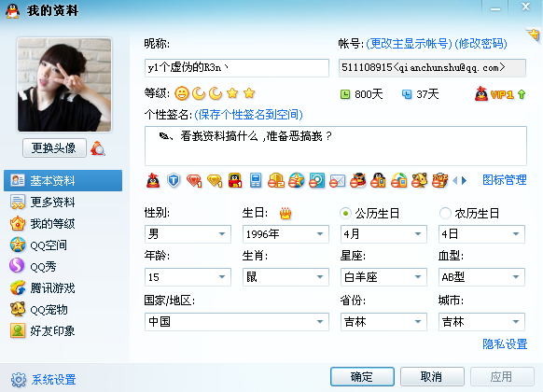
Task: Click the smiley face level icon
Action: click(182, 93)
